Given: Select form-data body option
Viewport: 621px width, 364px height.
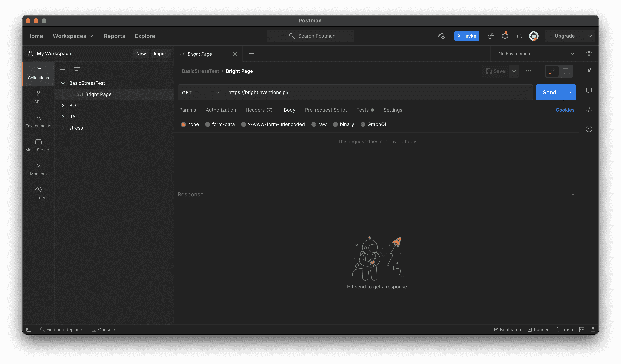Looking at the screenshot, I should click(x=207, y=124).
